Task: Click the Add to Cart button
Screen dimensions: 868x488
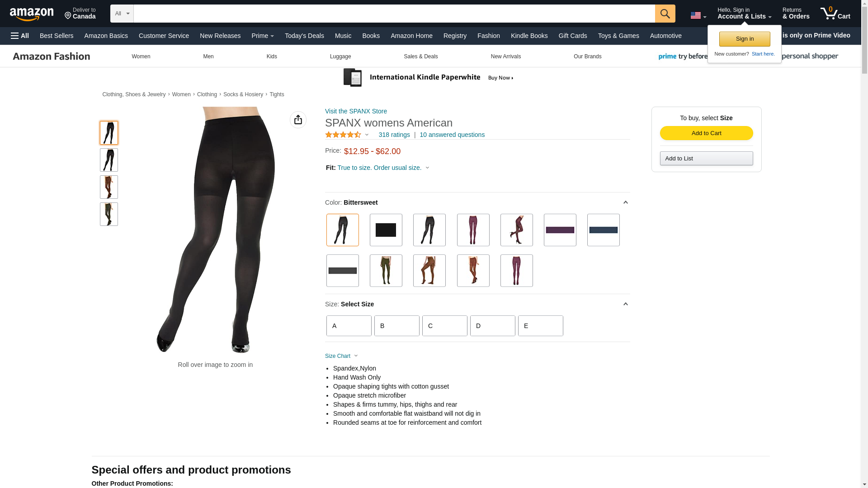Action: coord(706,133)
